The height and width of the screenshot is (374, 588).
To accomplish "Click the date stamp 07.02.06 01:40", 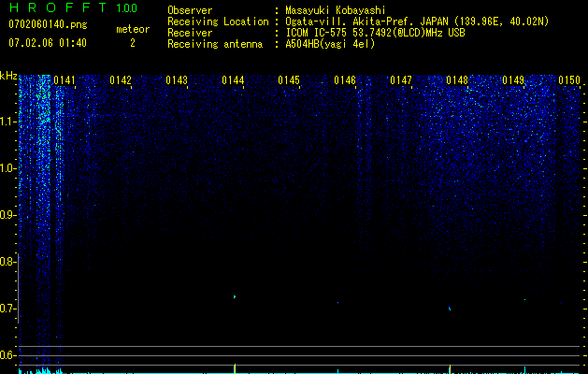I will point(48,43).
